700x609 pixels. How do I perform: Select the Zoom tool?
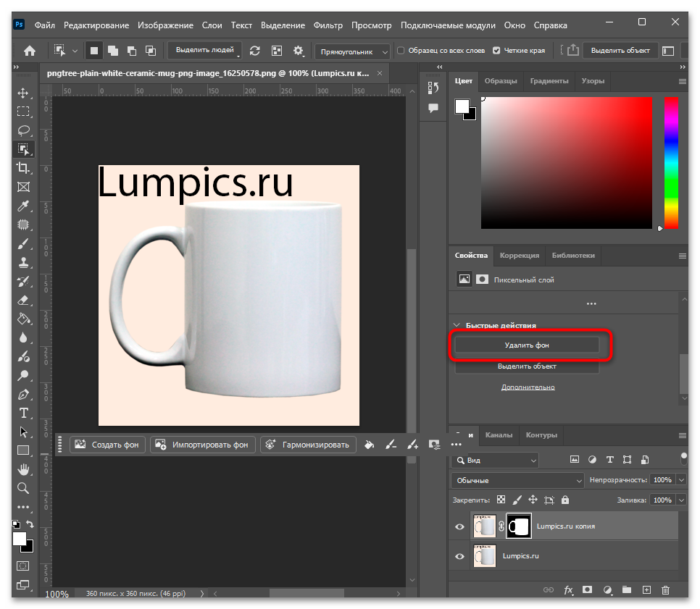23,488
